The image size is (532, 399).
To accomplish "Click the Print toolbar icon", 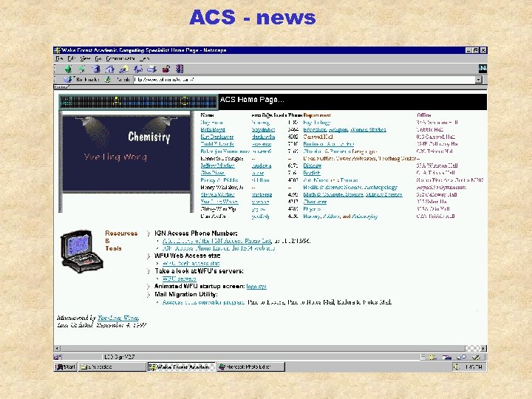I will click(x=151, y=69).
